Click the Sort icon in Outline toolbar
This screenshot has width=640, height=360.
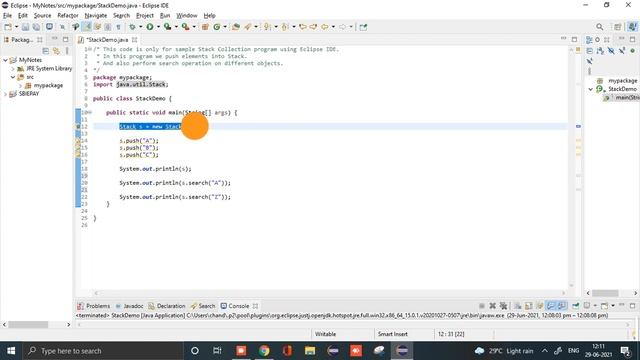point(600,51)
